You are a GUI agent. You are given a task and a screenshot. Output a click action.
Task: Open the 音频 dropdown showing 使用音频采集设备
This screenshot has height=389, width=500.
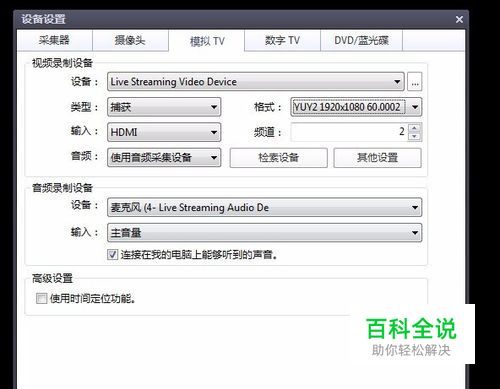164,157
